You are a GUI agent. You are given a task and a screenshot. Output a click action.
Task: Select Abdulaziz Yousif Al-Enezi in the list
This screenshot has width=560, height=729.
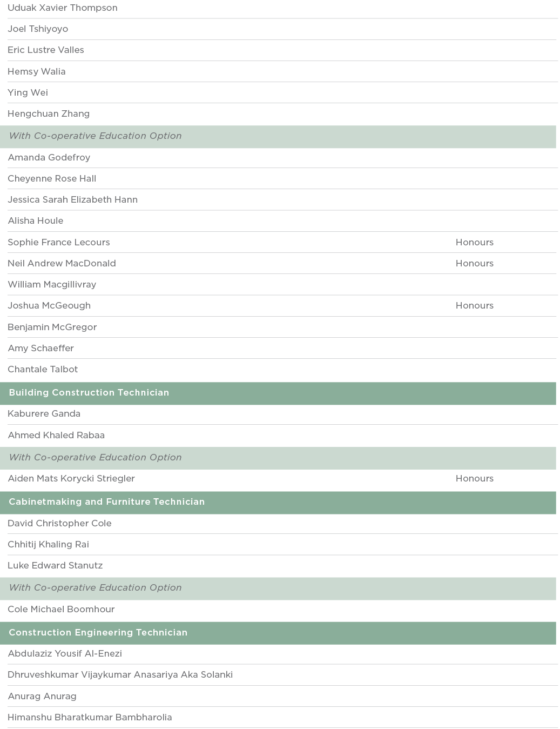pyautogui.click(x=65, y=654)
